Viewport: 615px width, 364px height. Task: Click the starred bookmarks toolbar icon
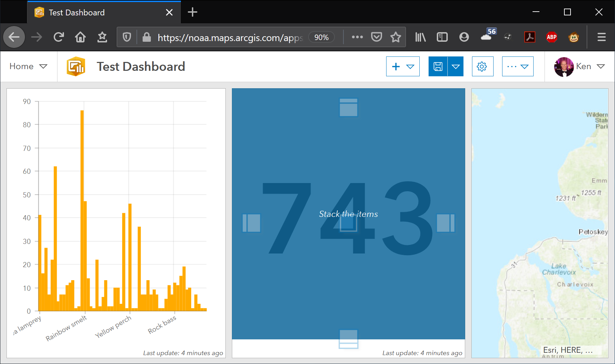coord(102,37)
